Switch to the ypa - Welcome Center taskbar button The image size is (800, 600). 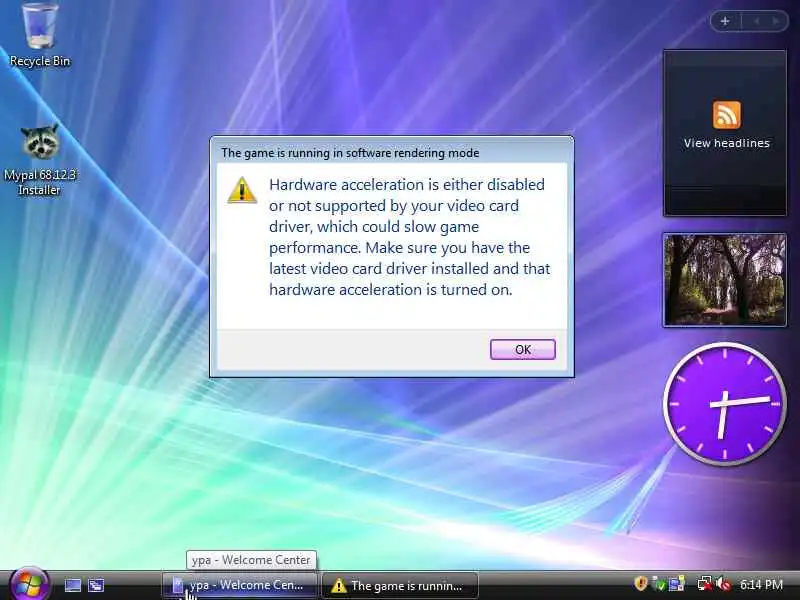coord(240,585)
